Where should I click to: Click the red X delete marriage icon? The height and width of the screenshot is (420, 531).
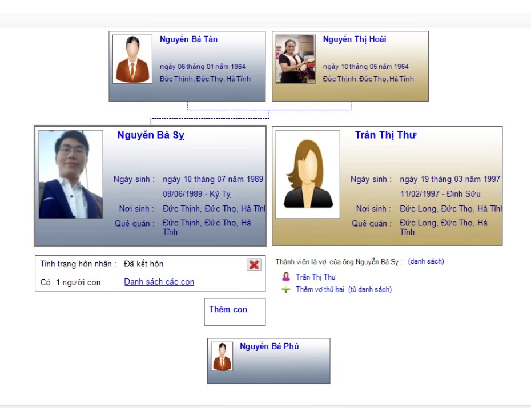pyautogui.click(x=254, y=265)
